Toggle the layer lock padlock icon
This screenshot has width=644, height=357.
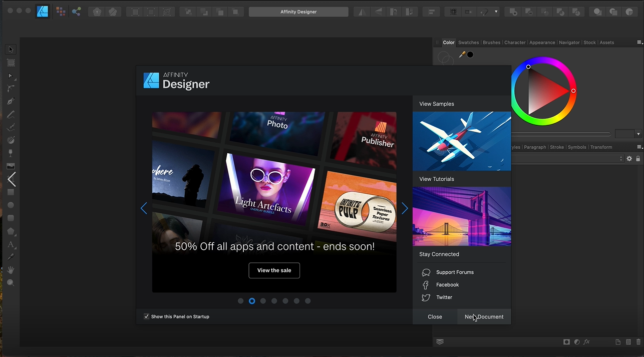point(638,158)
